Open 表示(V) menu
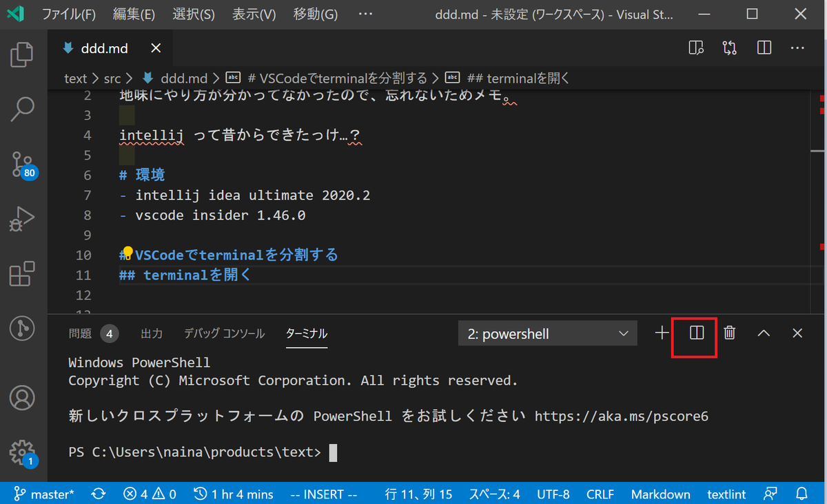The width and height of the screenshot is (827, 504). tap(254, 14)
